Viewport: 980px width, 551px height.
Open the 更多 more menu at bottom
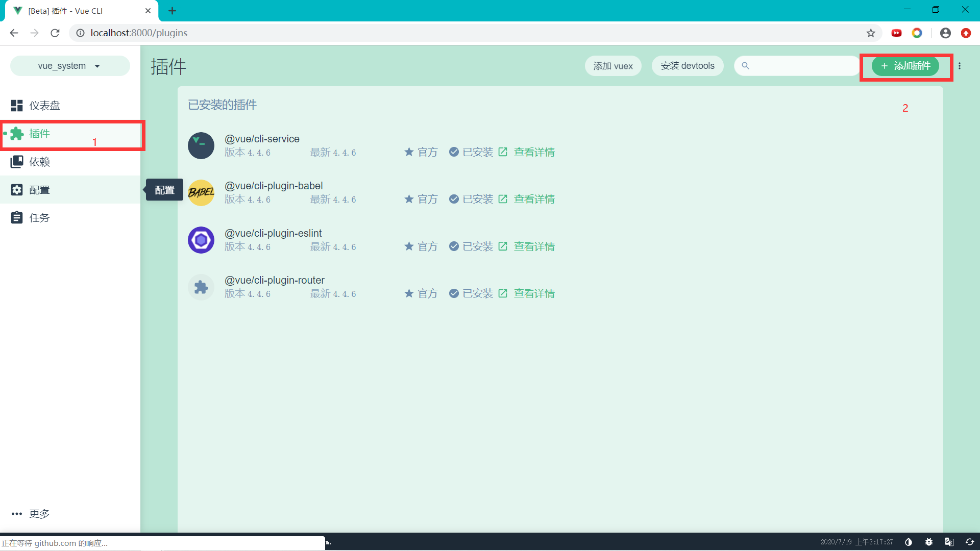(31, 514)
